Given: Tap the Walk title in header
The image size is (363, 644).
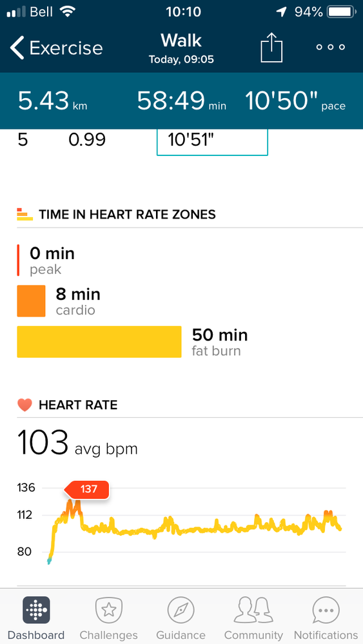Looking at the screenshot, I should coord(181,41).
